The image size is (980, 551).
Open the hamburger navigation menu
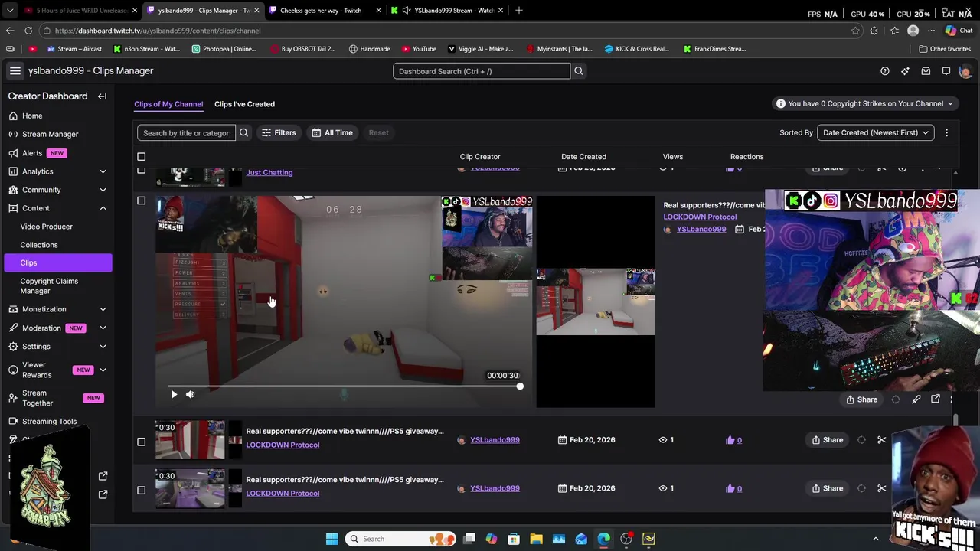click(x=15, y=70)
